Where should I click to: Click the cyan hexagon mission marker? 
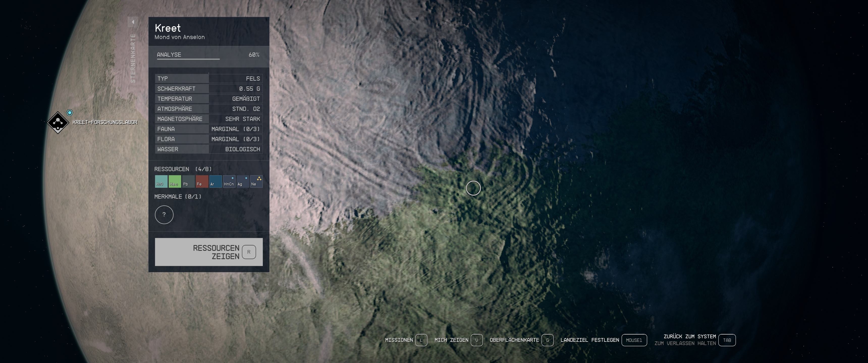70,112
